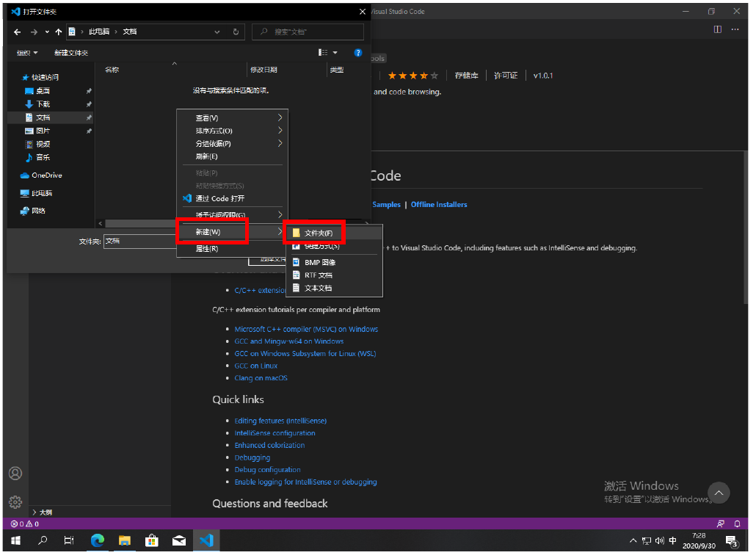
Task: Open the Manage gear icon in VS Code
Action: click(15, 502)
